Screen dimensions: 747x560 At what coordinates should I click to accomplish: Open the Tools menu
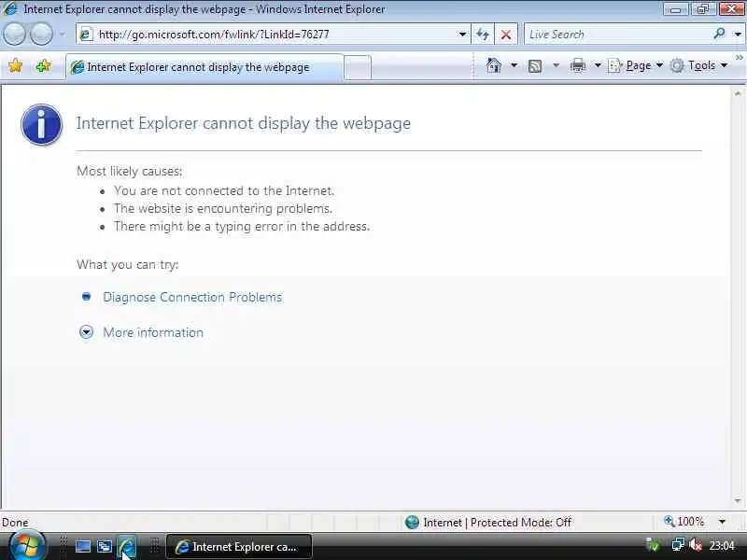click(x=698, y=65)
